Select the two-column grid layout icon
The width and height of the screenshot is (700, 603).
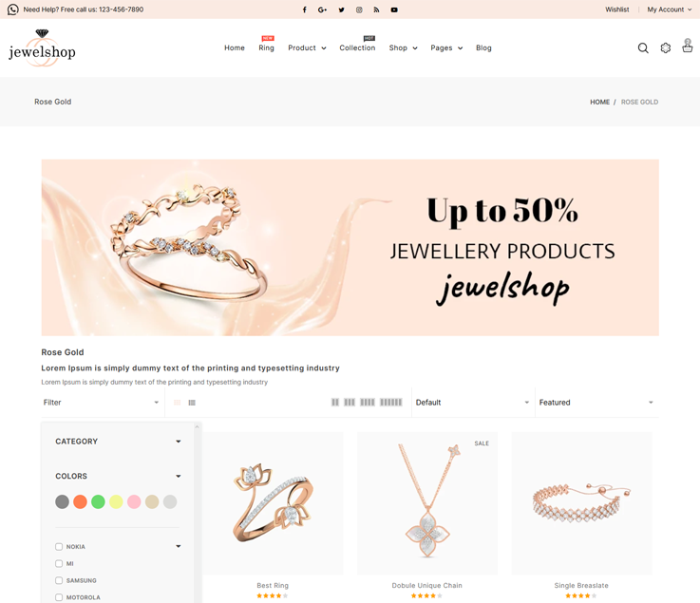335,402
